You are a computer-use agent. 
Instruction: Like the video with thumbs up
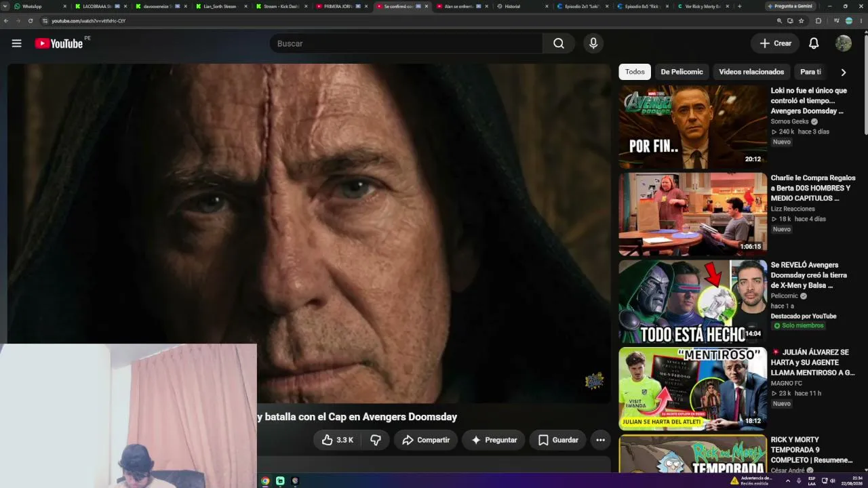coord(337,440)
